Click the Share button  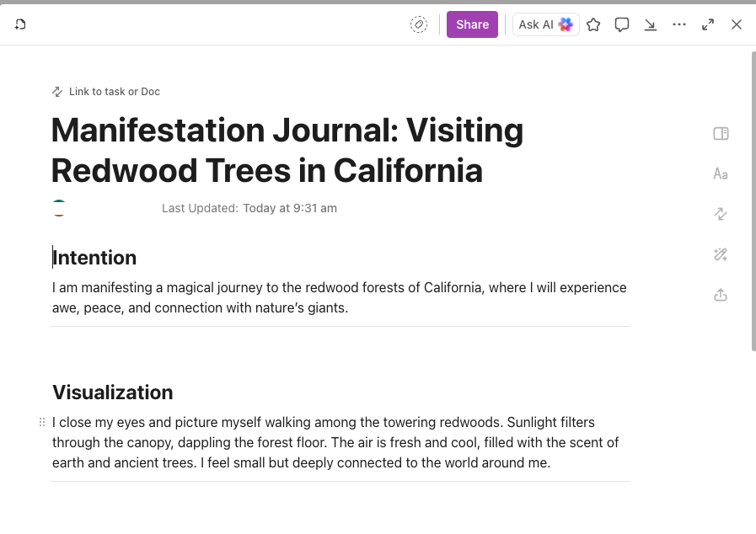(472, 24)
